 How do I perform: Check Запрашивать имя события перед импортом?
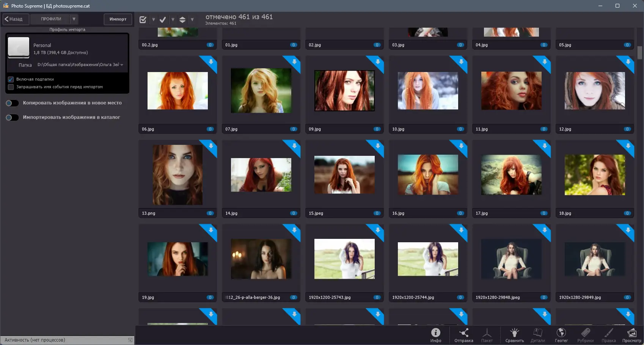(11, 87)
